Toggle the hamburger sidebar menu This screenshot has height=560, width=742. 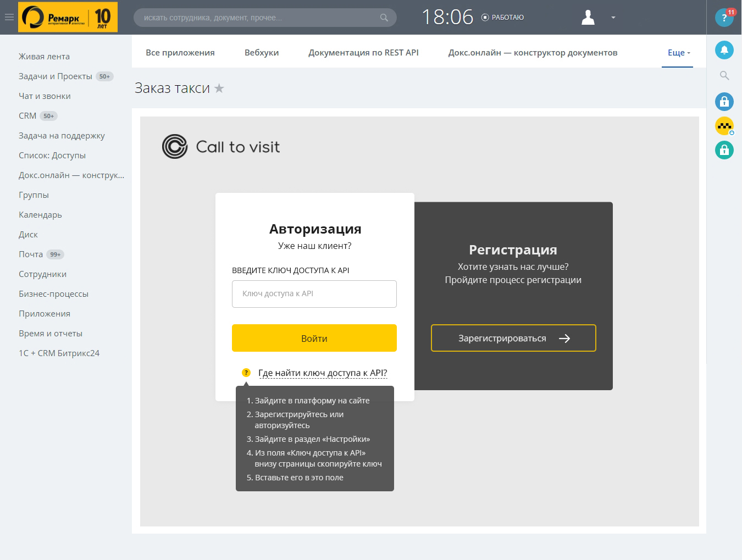[9, 17]
